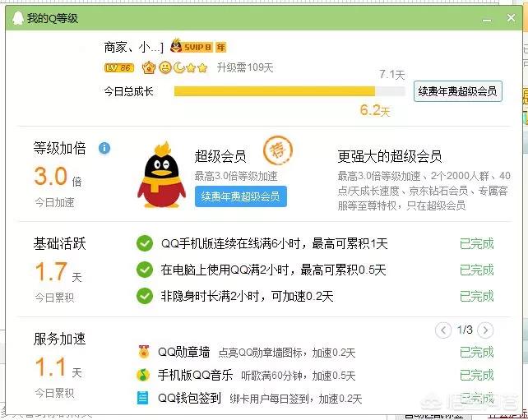This screenshot has width=528, height=420.
Task: Click 最高3.0倍等级加速 under 超级会员
Action: tap(236, 176)
